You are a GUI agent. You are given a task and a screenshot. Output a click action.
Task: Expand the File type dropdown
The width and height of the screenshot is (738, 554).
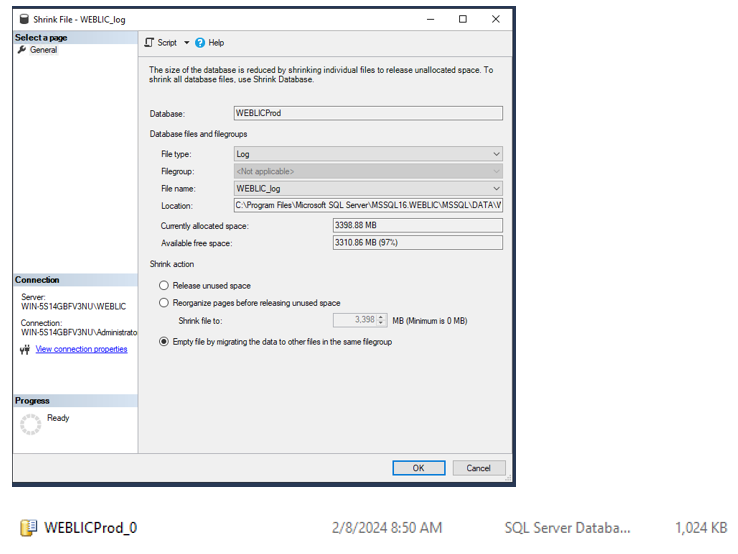pyautogui.click(x=496, y=154)
